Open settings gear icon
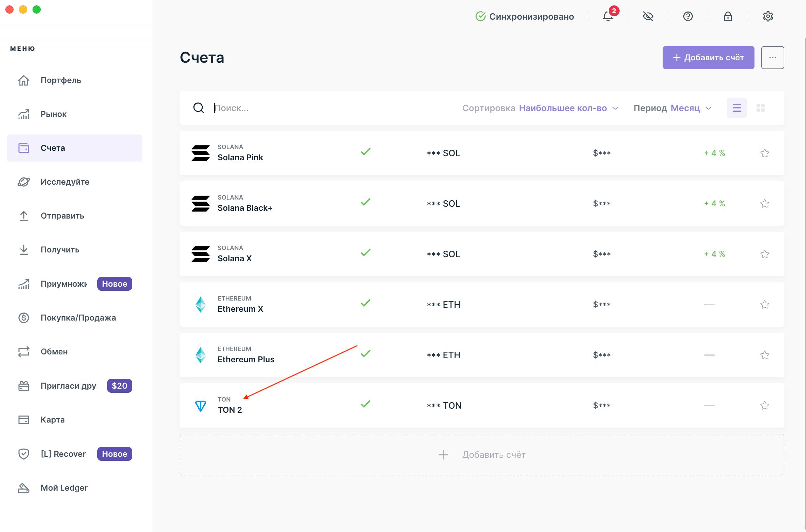806x532 pixels. coord(768,16)
